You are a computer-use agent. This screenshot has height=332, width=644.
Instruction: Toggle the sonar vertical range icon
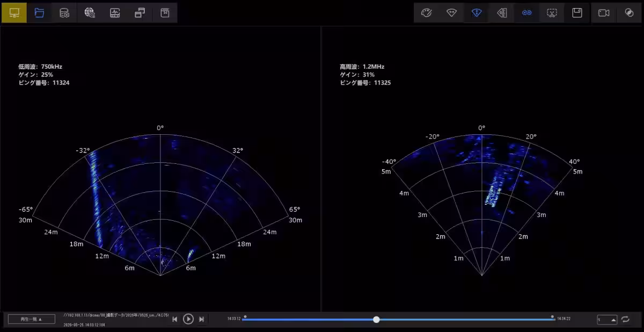477,13
